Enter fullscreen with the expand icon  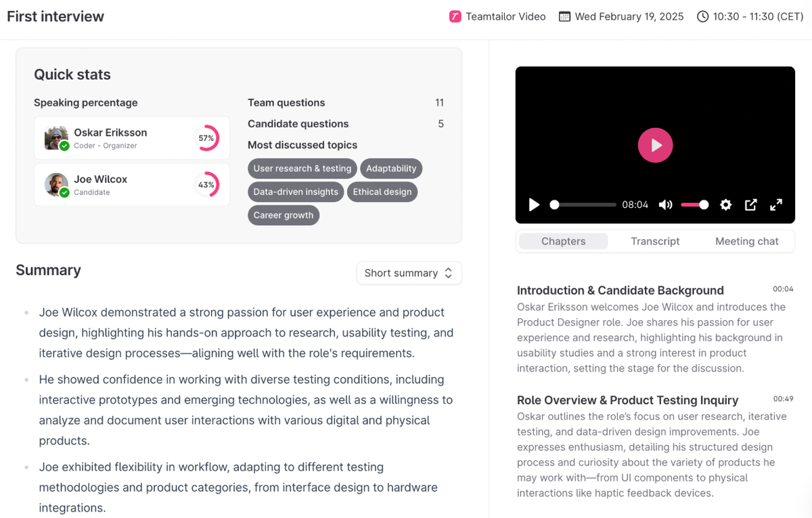(776, 204)
